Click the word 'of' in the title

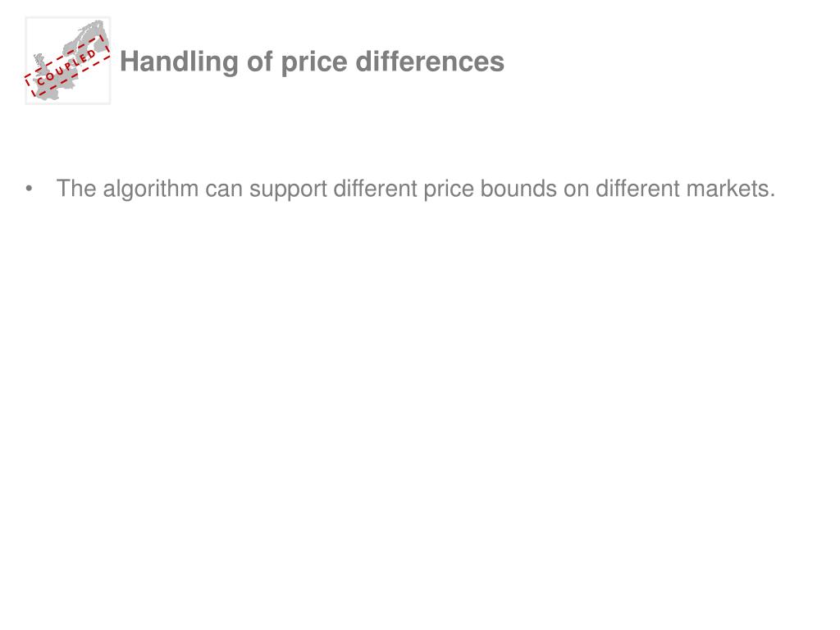(x=260, y=61)
